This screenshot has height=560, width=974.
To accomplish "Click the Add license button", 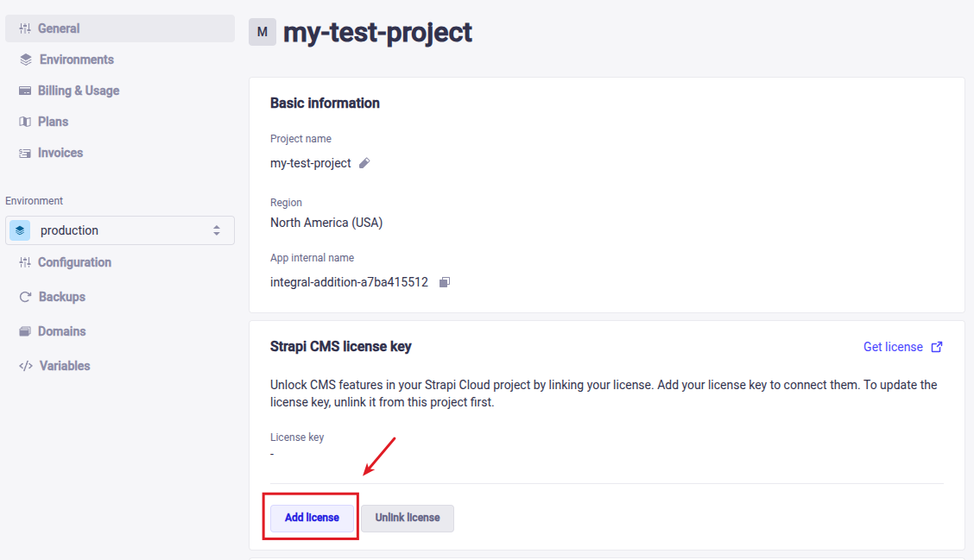I will (x=312, y=518).
